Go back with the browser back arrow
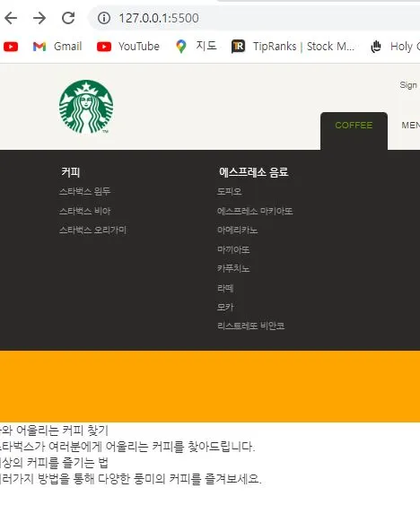The image size is (420, 531). click(x=11, y=18)
